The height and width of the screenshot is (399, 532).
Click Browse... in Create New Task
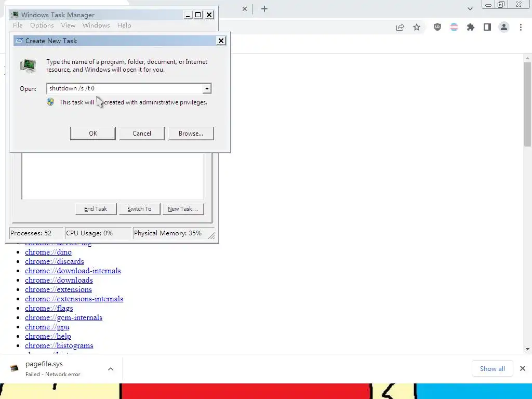[191, 134]
